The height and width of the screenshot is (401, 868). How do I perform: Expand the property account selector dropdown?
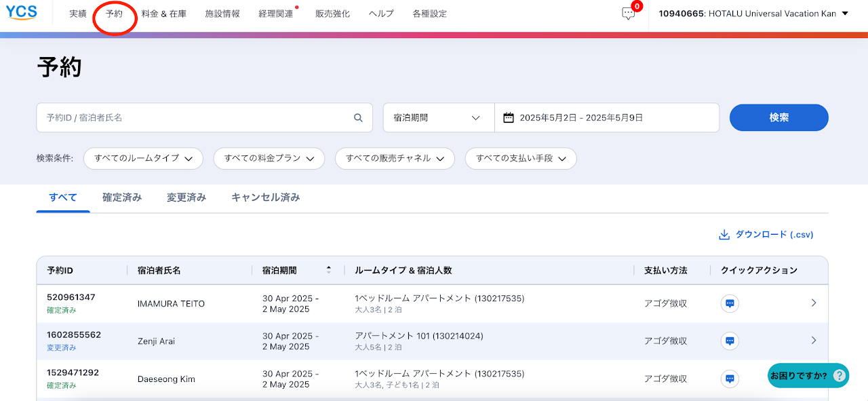844,14
